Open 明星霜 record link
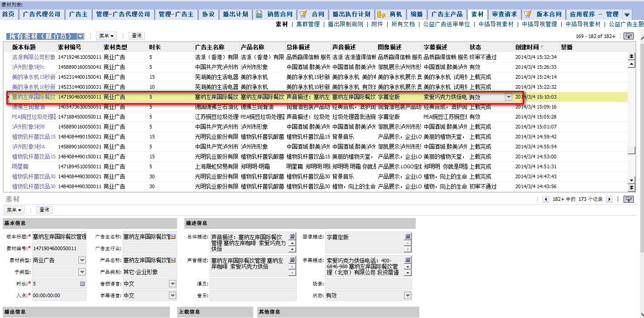Screen dimensions: 644x318 [x=20, y=166]
